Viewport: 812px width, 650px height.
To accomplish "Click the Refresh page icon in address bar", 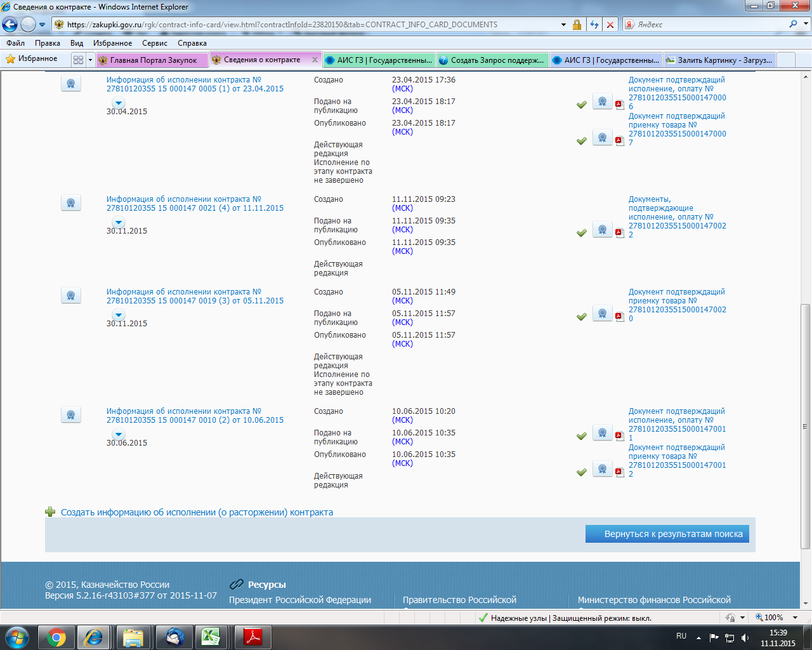I will [x=594, y=25].
